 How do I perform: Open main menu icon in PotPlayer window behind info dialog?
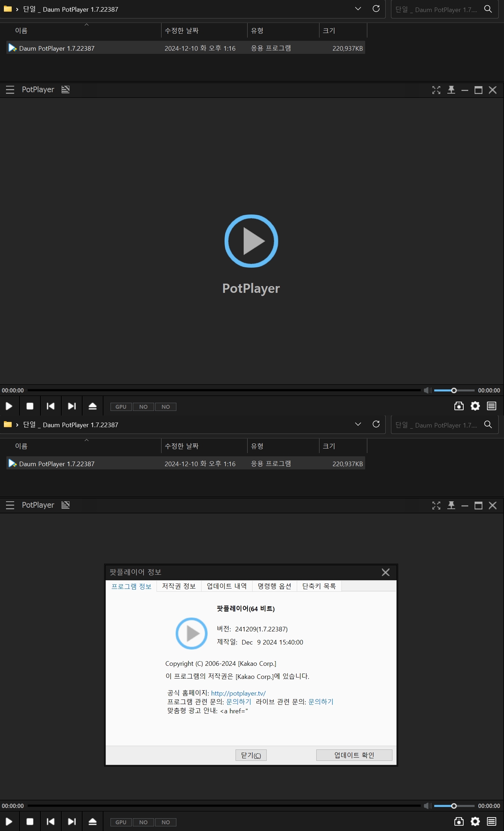(10, 505)
